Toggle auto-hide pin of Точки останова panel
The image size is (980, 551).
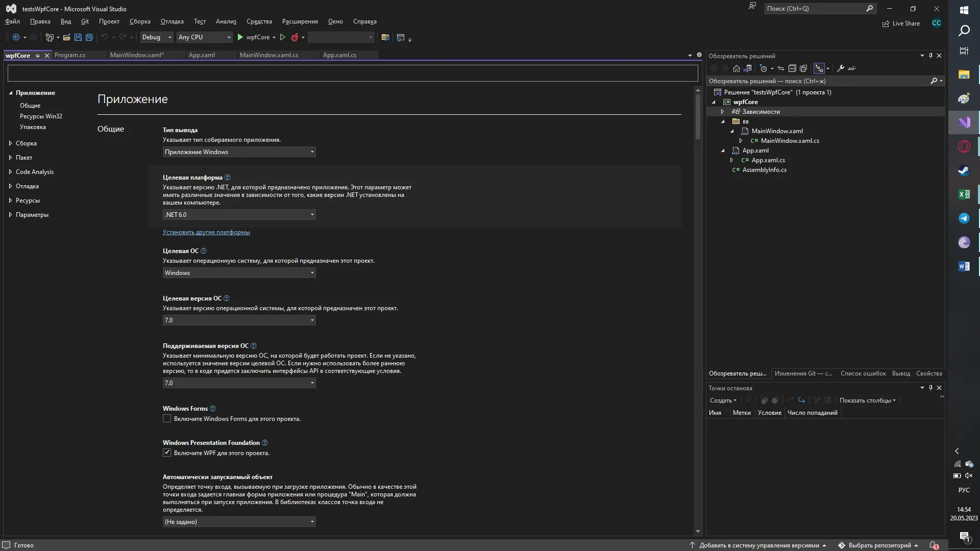(930, 388)
